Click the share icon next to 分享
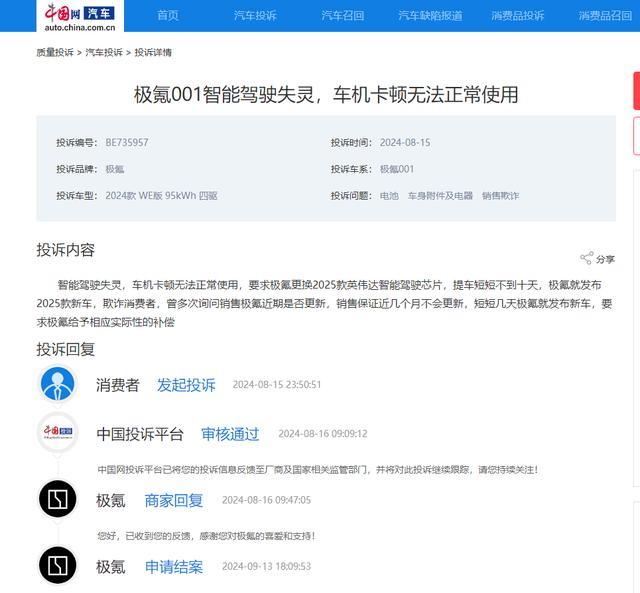Viewport: 640px width, 593px height. pyautogui.click(x=587, y=258)
